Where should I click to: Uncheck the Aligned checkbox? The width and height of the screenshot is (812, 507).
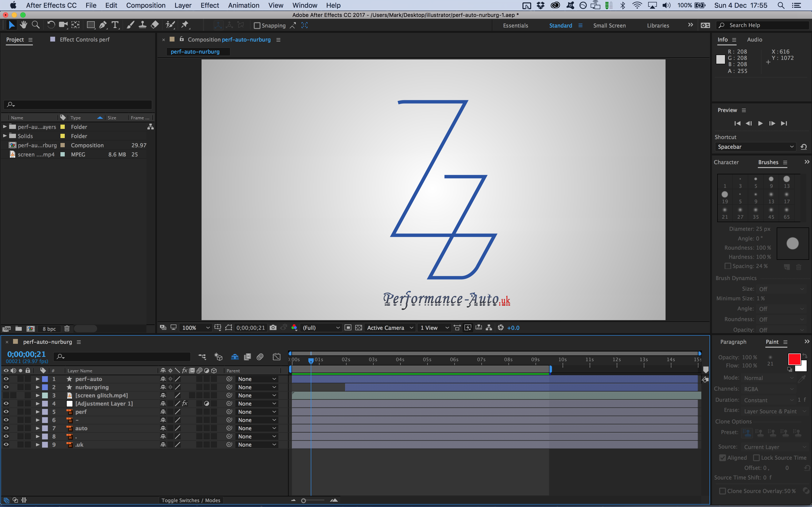click(x=723, y=458)
